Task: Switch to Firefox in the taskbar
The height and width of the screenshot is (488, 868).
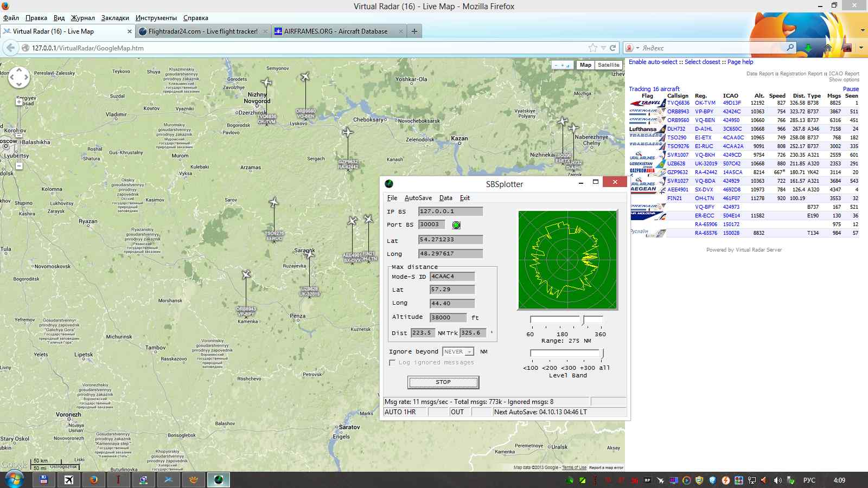Action: (94, 480)
